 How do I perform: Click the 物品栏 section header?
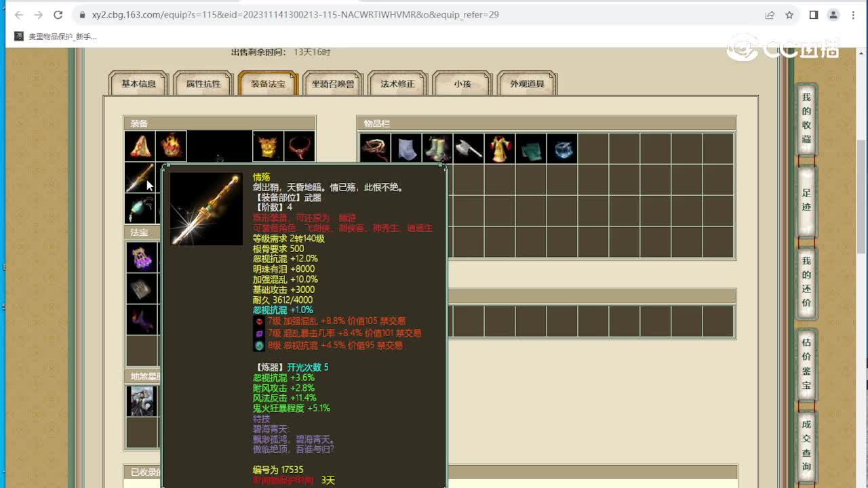pyautogui.click(x=547, y=123)
